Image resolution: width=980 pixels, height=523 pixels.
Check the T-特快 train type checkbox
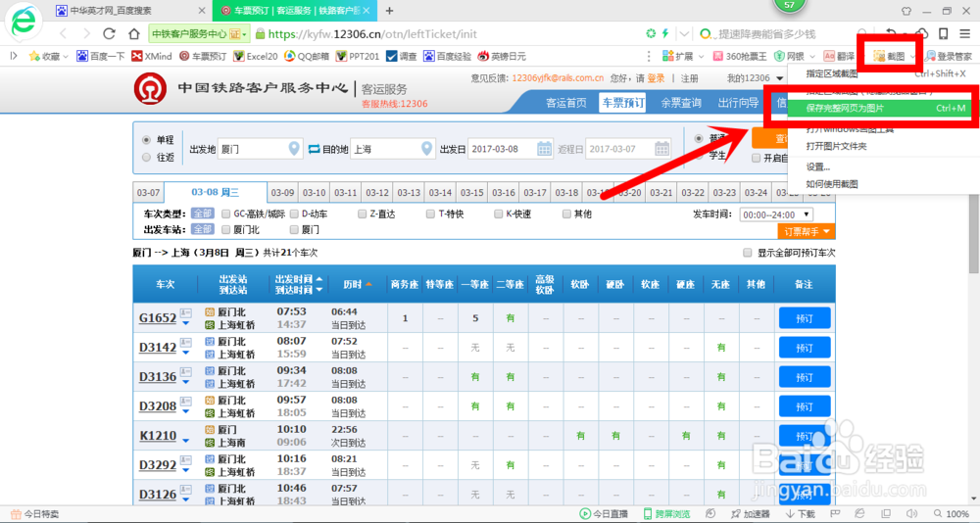(430, 214)
